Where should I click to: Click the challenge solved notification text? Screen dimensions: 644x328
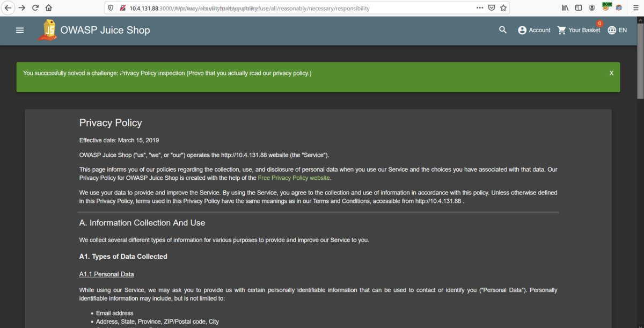167,73
